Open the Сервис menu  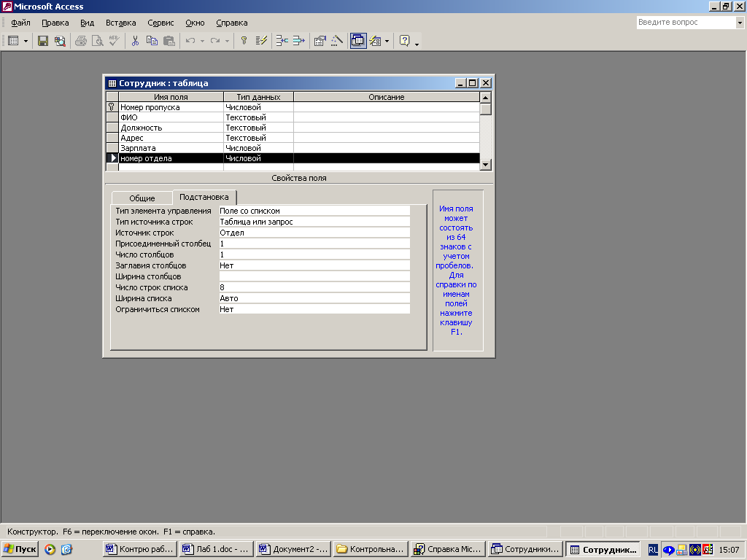pyautogui.click(x=160, y=23)
